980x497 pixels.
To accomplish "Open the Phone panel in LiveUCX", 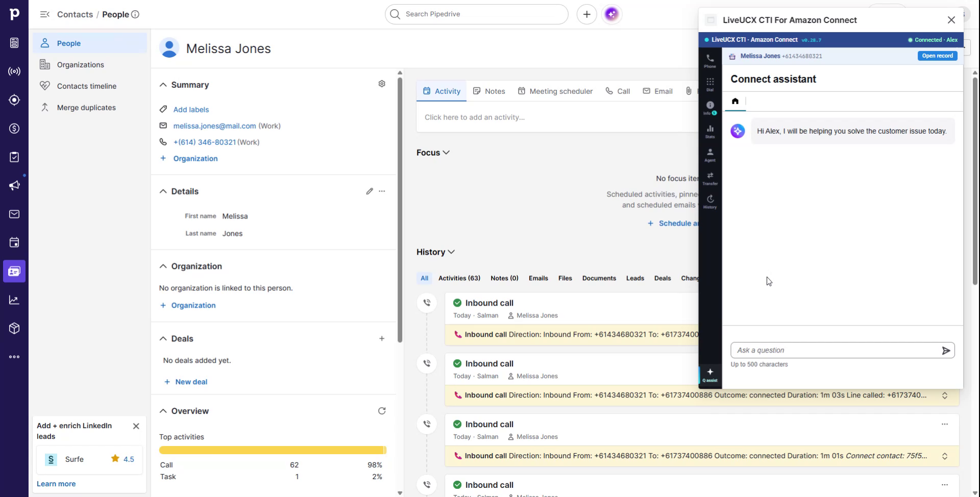I will click(710, 61).
